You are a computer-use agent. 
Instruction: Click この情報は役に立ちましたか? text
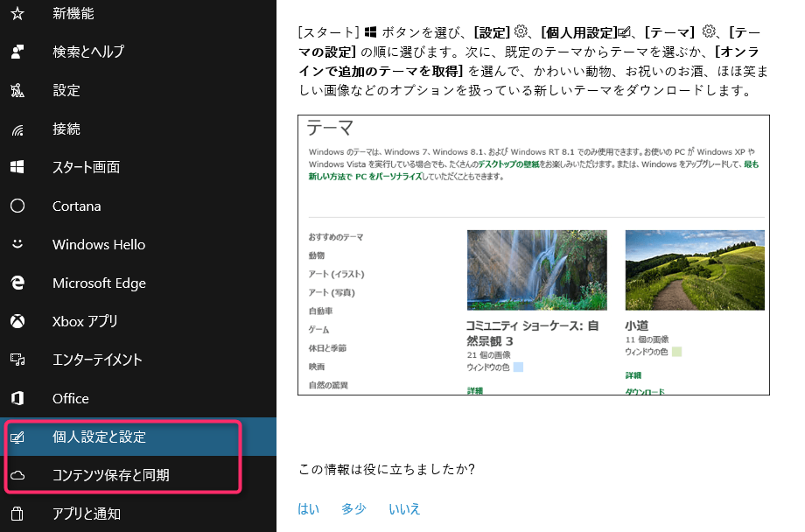(387, 469)
